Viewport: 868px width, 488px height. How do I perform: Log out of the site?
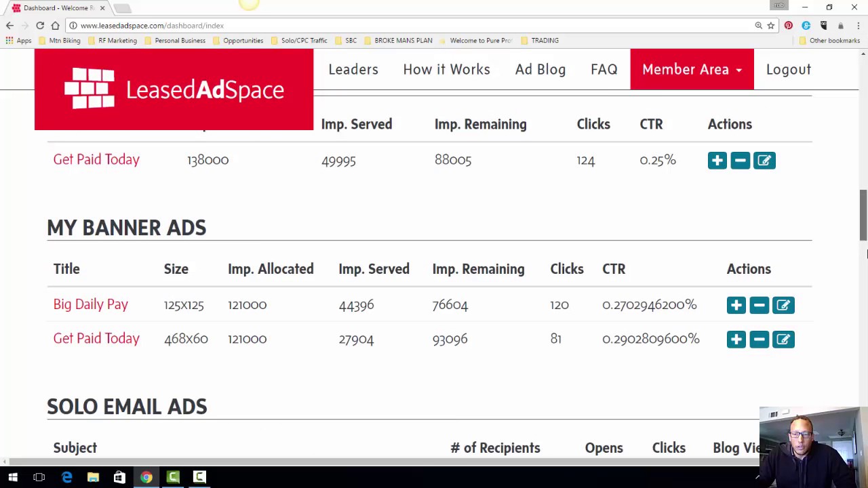789,69
